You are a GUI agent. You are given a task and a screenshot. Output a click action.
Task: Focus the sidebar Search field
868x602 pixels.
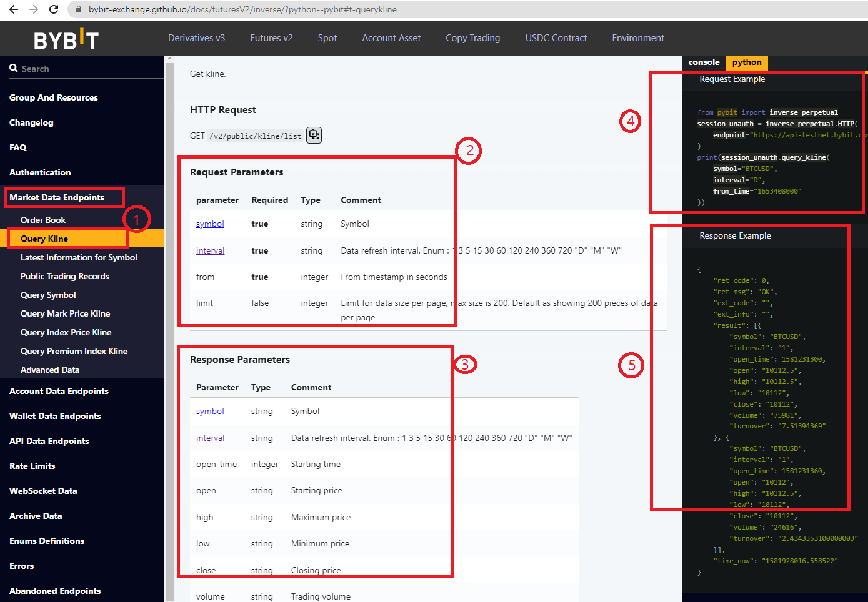tap(86, 69)
